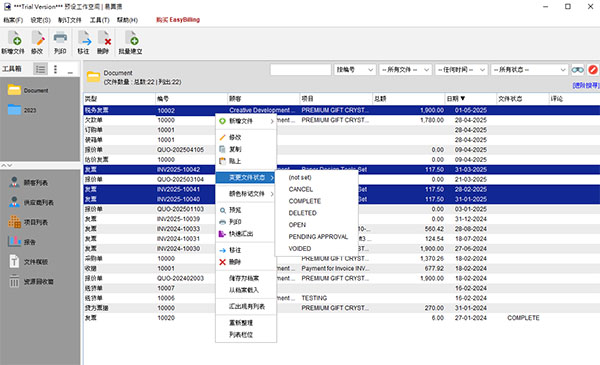Click the New Document (新增文件) toolbar icon
600x365 pixels.
coord(13,42)
